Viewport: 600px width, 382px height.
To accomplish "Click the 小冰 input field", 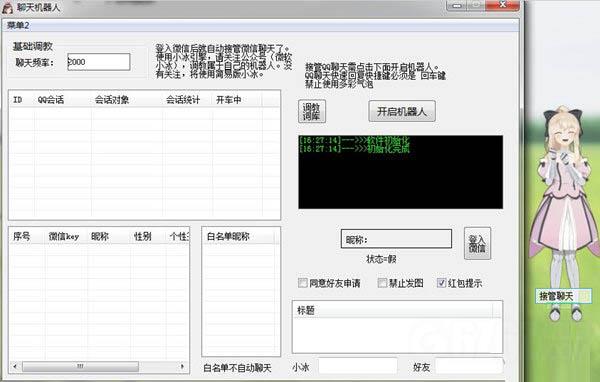I will click(x=358, y=366).
